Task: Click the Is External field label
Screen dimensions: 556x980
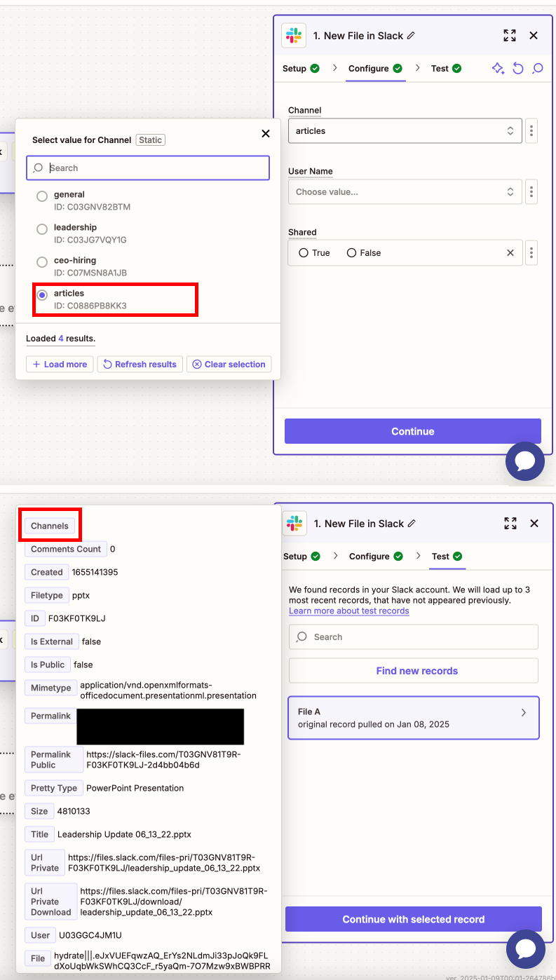Action: point(52,641)
